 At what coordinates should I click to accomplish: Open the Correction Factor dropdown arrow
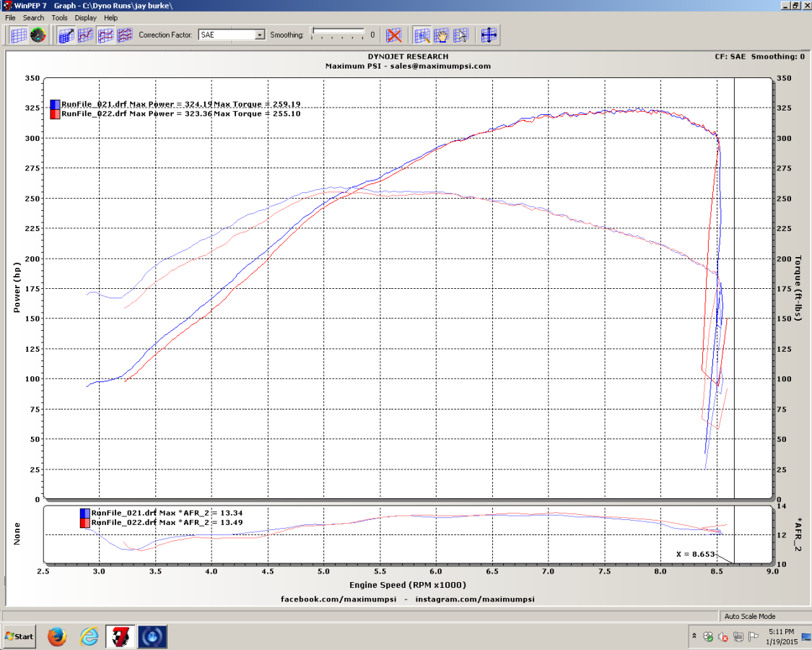[x=260, y=35]
